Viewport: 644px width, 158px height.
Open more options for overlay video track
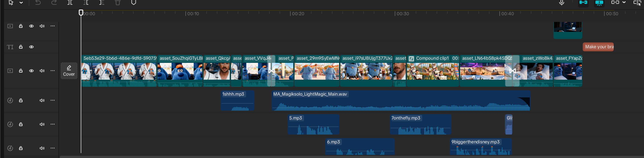pyautogui.click(x=52, y=26)
